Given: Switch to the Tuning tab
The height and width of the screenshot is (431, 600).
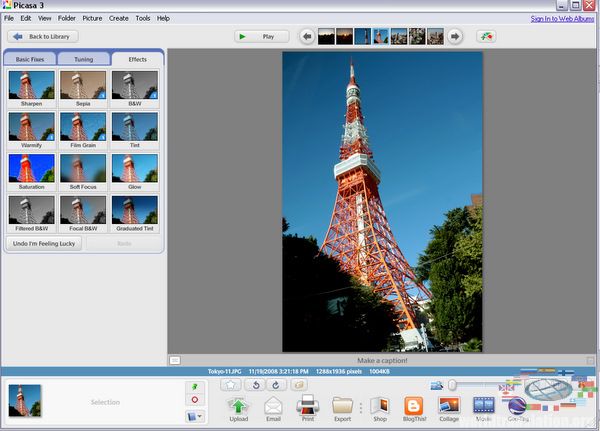Looking at the screenshot, I should click(x=83, y=59).
